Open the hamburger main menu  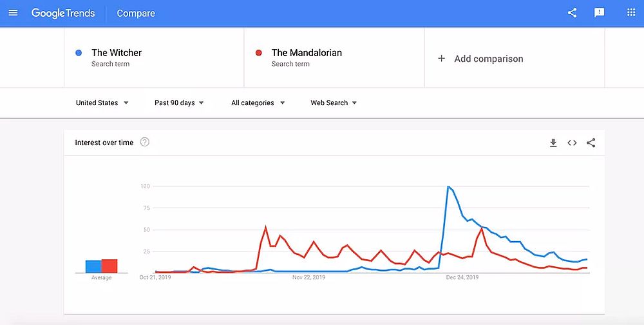(x=13, y=13)
